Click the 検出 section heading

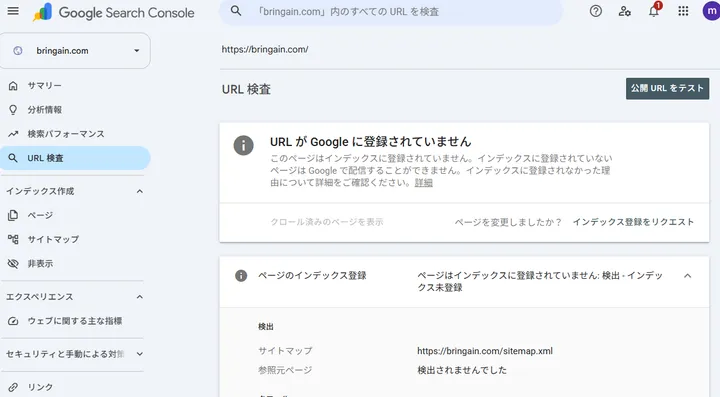pos(266,327)
